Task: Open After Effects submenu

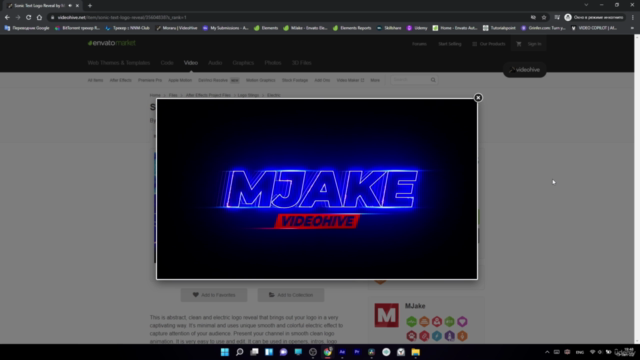Action: click(x=120, y=80)
